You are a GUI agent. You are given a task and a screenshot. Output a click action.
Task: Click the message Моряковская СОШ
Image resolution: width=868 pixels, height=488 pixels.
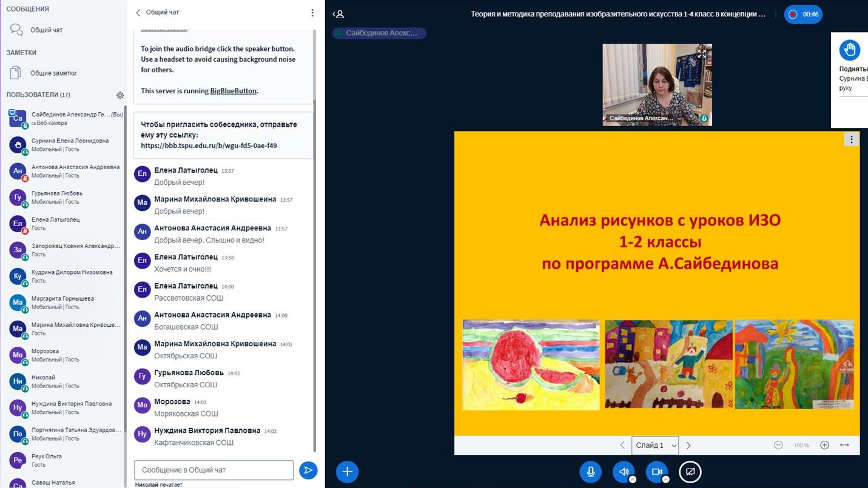[186, 413]
